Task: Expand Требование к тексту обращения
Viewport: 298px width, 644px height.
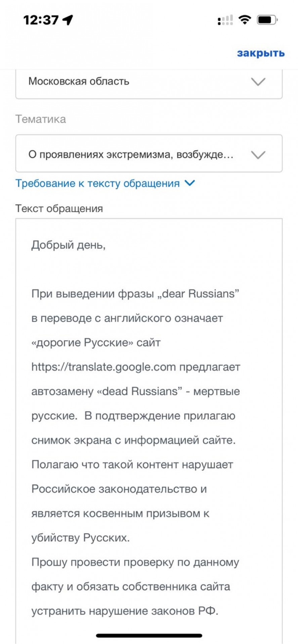Action: [x=105, y=183]
